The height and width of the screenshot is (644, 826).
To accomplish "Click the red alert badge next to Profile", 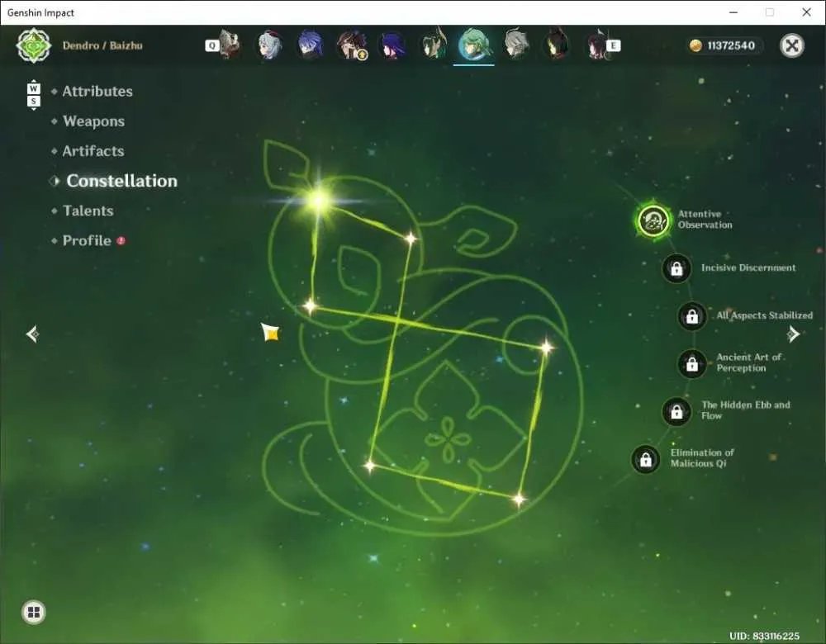I will (121, 240).
